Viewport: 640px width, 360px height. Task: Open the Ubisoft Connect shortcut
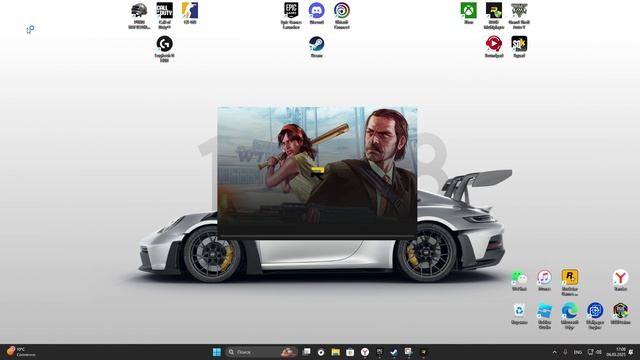(x=342, y=16)
